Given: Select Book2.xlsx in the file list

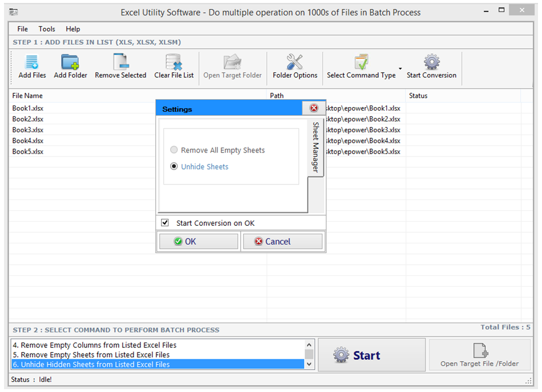Looking at the screenshot, I should [28, 119].
